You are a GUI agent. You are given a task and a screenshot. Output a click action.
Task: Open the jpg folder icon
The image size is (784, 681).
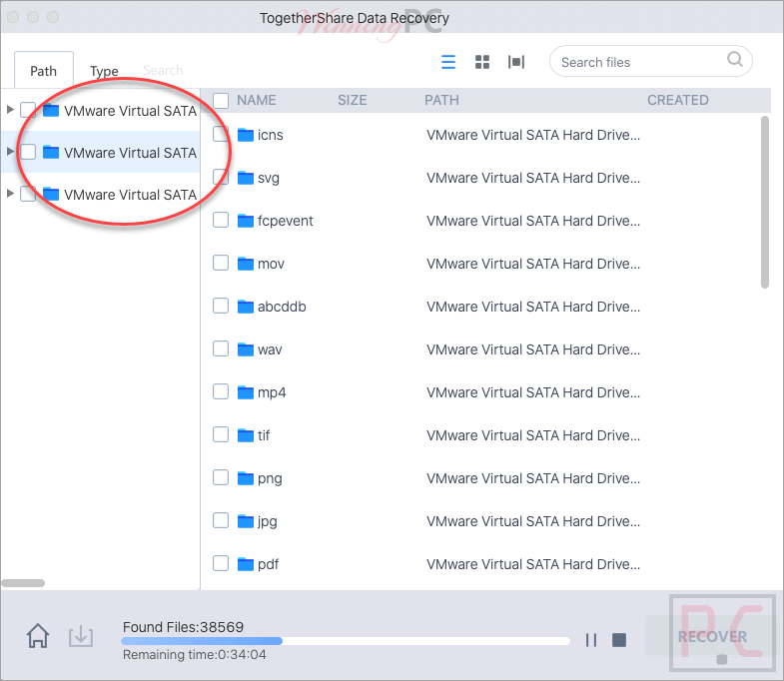point(246,521)
